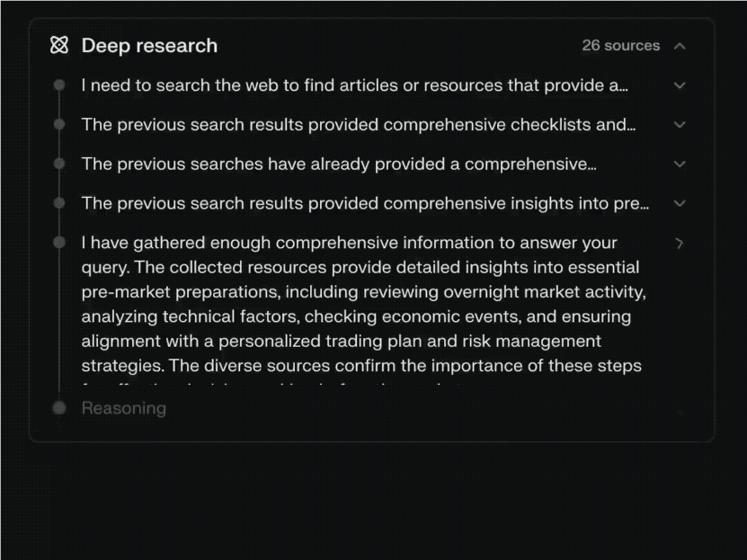Click the timeline dot next to Reasoning
Viewport: 747px width, 560px height.
click(x=59, y=408)
